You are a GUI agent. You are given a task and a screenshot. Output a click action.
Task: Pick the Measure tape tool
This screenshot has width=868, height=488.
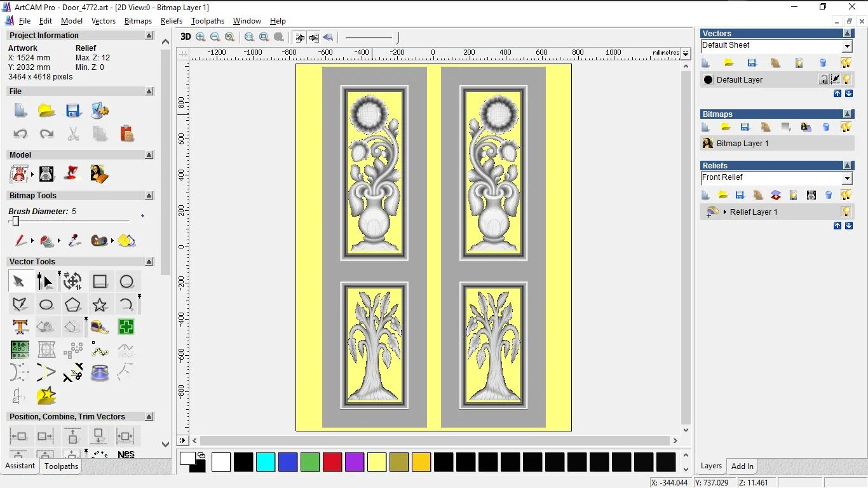click(100, 327)
